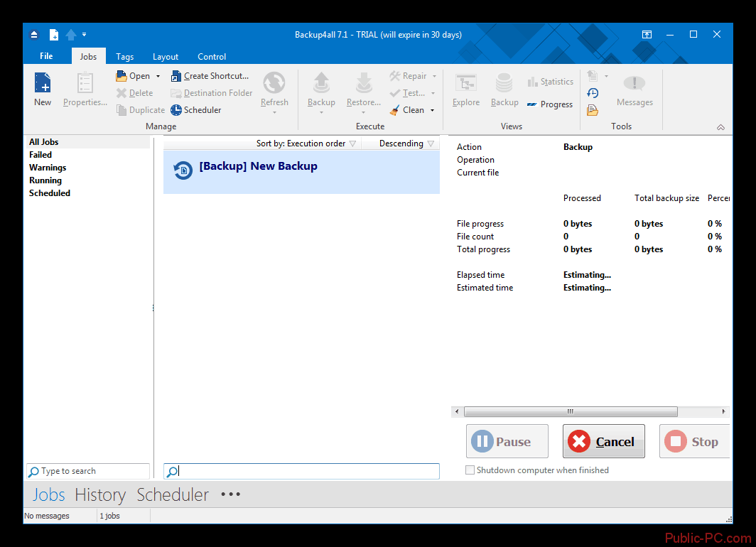The width and height of the screenshot is (756, 547).
Task: Switch to the Control tab
Action: coord(212,56)
